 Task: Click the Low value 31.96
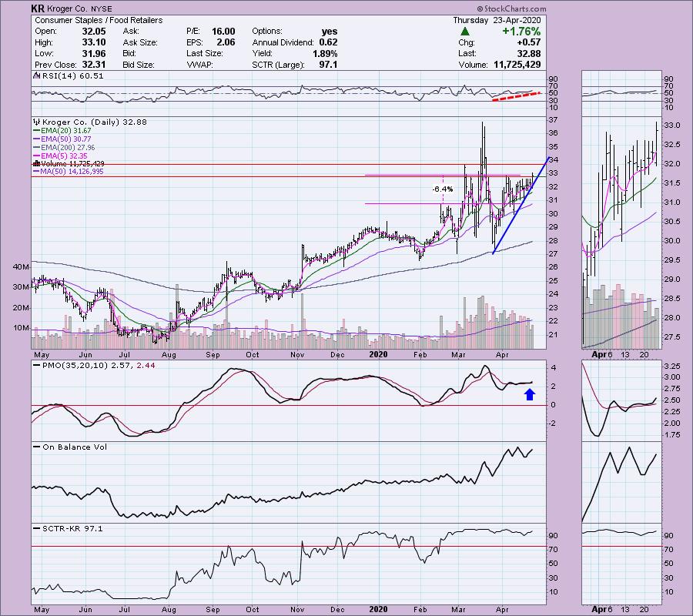[x=94, y=53]
